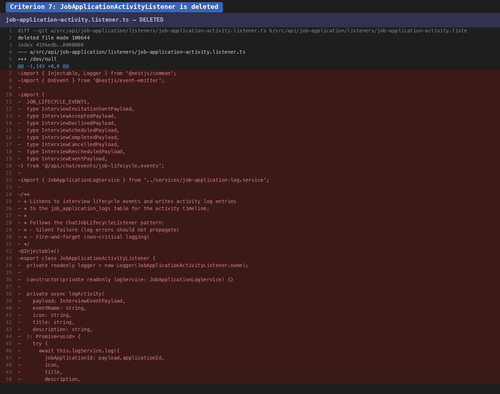
Task: Click the 'diff --git' line at the top
Action: pos(242,31)
